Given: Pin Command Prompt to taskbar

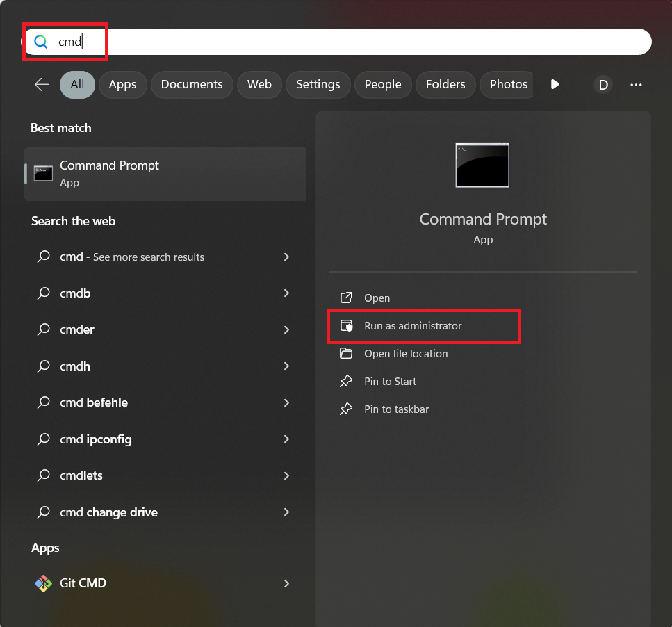Looking at the screenshot, I should (396, 409).
